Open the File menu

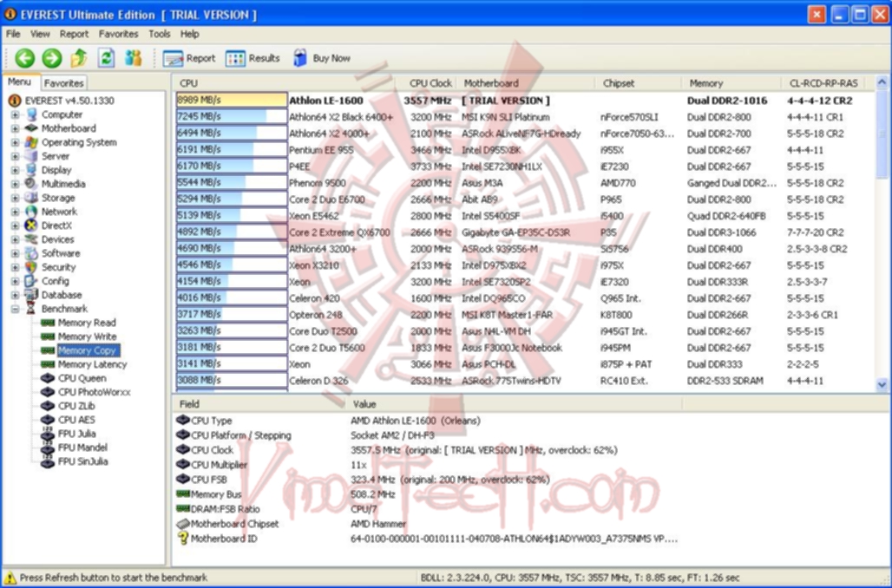click(13, 34)
